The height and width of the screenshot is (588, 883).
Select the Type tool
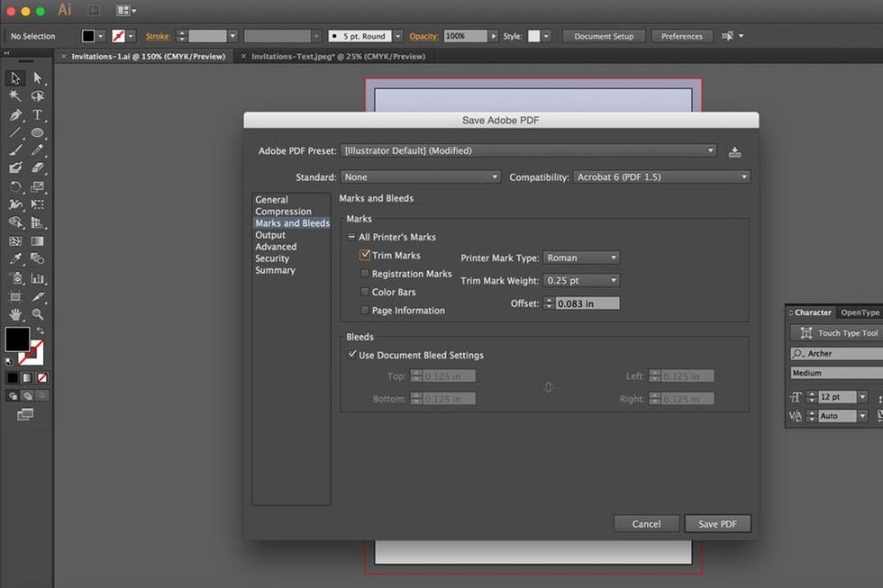[38, 115]
